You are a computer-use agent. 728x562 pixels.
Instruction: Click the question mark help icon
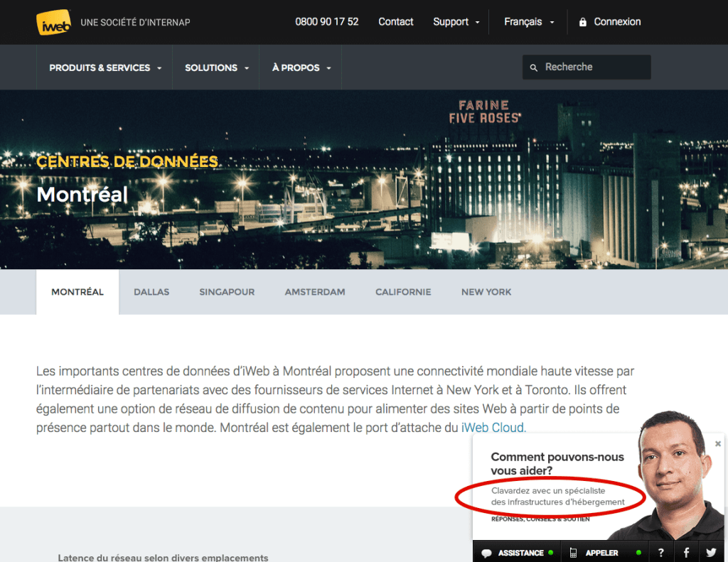(x=661, y=552)
